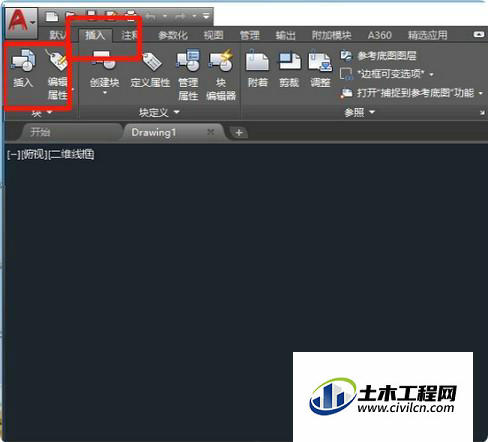This screenshot has width=488, height=442.
Task: Click the 俯视 view control label
Action: (x=34, y=154)
